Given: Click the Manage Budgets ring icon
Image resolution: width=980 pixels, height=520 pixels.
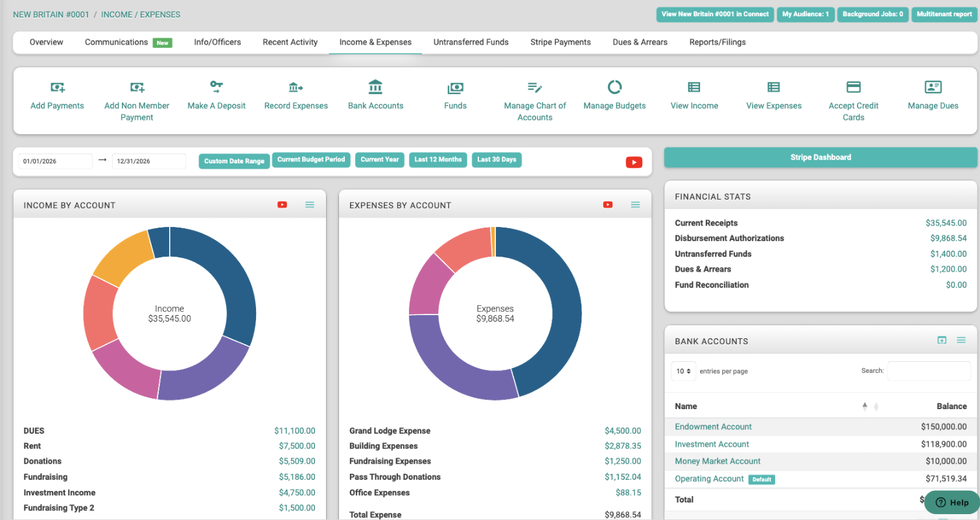Looking at the screenshot, I should click(x=614, y=87).
